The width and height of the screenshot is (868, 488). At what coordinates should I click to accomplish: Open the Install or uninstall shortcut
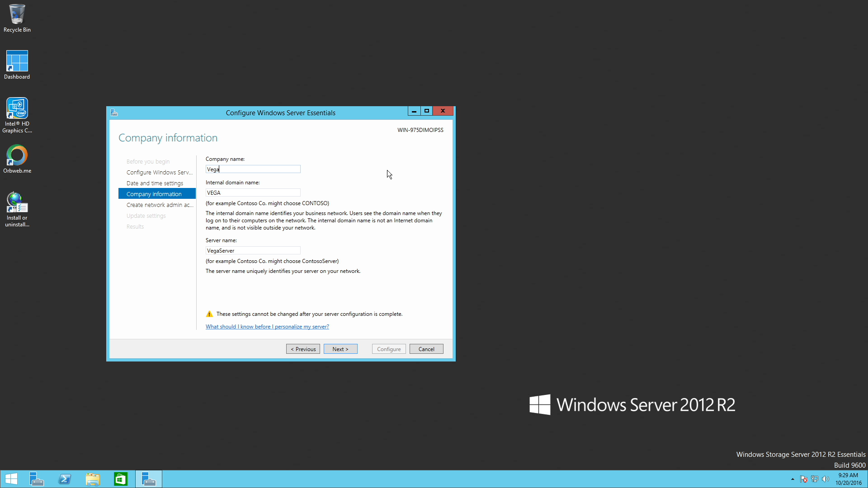click(17, 209)
